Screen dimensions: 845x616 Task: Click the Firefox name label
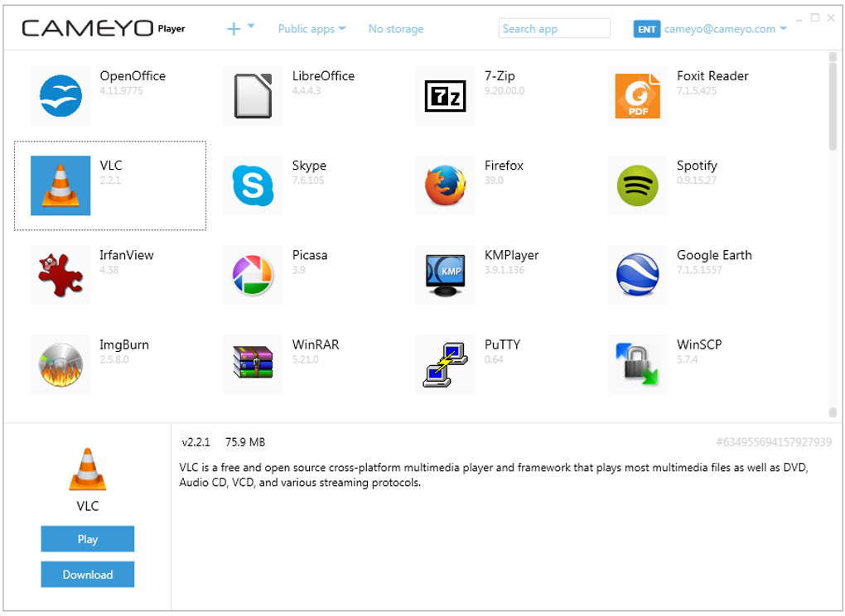click(x=504, y=166)
